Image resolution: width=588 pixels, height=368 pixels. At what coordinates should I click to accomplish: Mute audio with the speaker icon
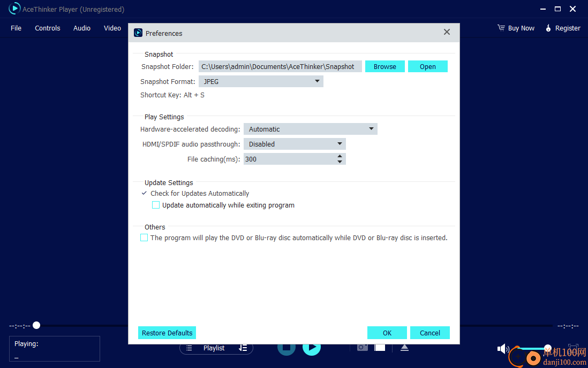[x=502, y=349]
